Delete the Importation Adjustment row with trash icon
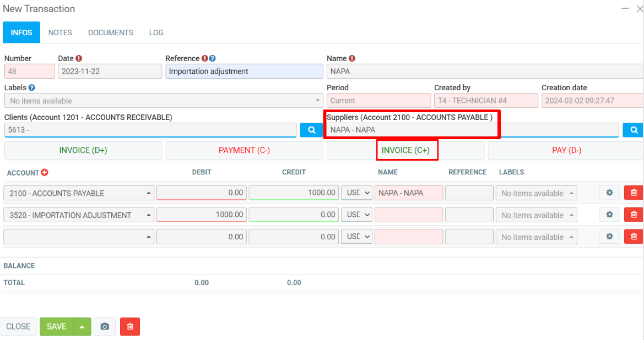 634,215
